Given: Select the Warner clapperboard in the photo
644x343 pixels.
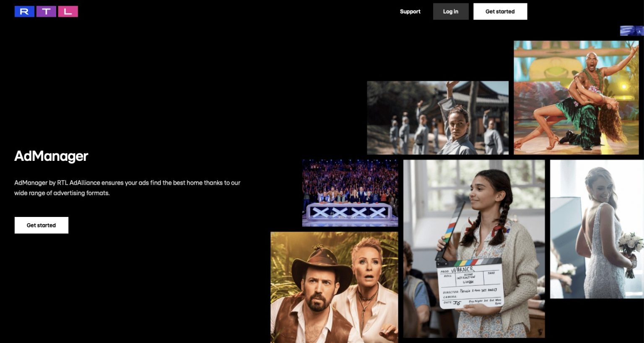Looking at the screenshot, I should pyautogui.click(x=470, y=285).
